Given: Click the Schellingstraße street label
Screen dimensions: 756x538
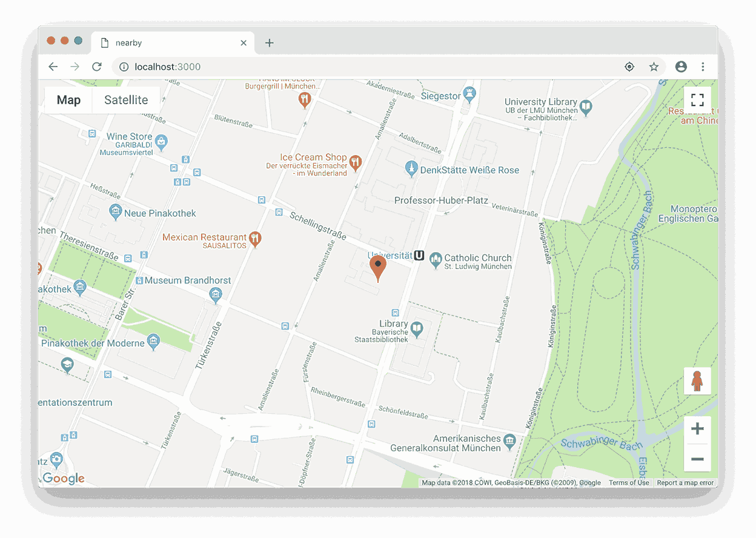Looking at the screenshot, I should pyautogui.click(x=317, y=225).
